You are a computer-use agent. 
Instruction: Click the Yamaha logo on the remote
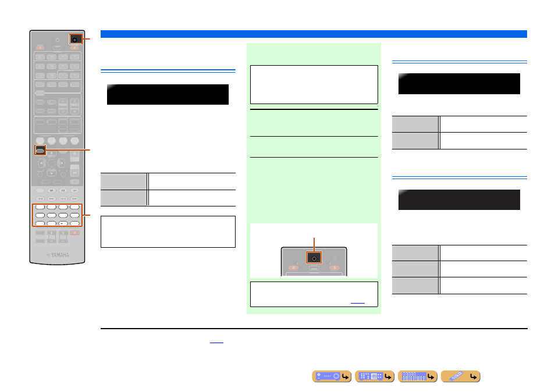(58, 255)
